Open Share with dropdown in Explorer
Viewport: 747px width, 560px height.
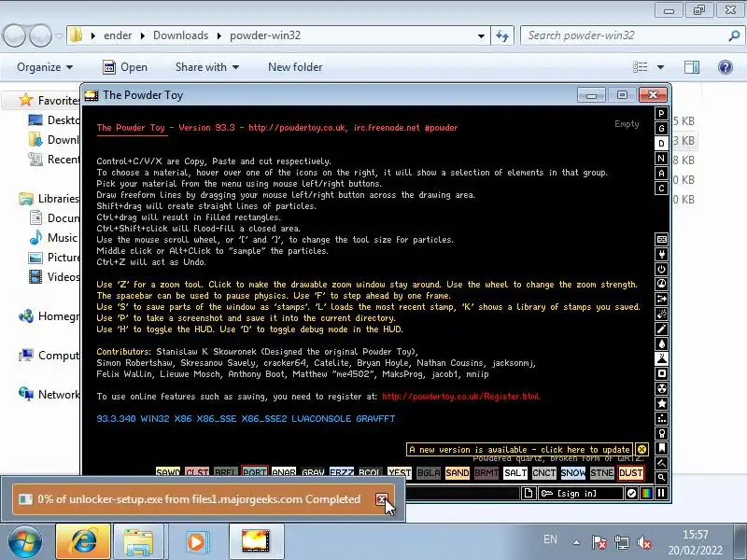point(206,67)
